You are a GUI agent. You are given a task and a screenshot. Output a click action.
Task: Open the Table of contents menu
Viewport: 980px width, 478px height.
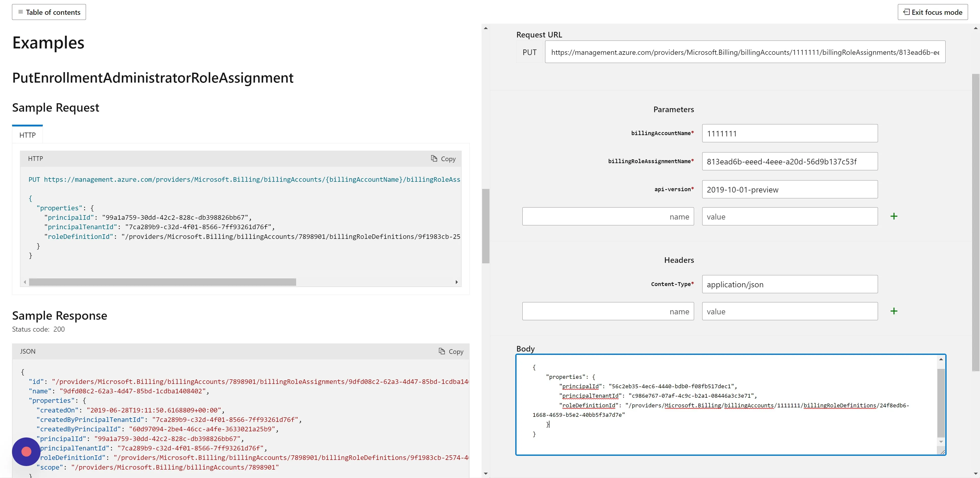(49, 12)
